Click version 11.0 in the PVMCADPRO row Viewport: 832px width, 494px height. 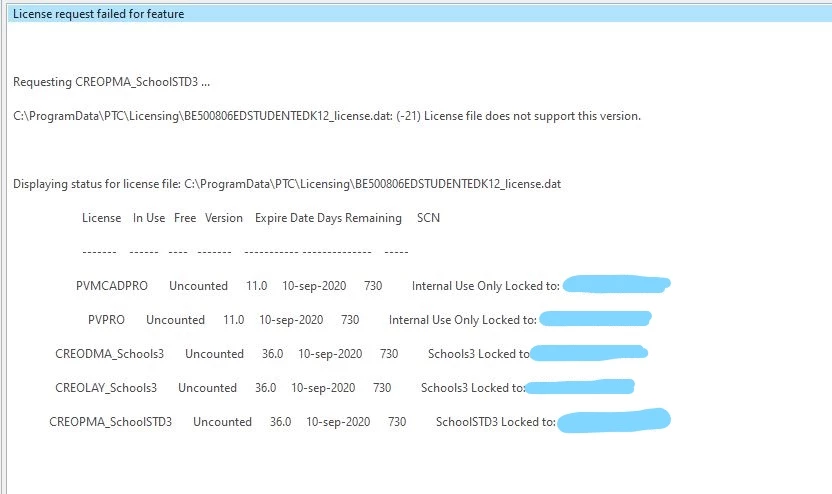[x=257, y=286]
